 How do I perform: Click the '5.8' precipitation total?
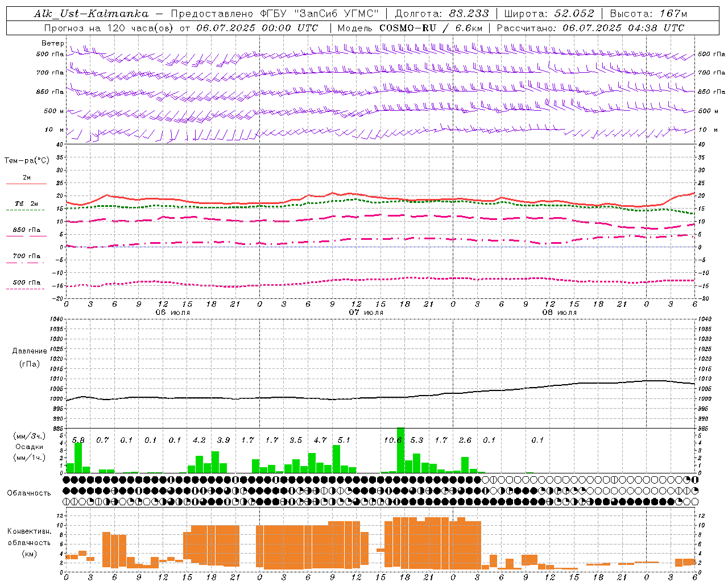pos(78,440)
